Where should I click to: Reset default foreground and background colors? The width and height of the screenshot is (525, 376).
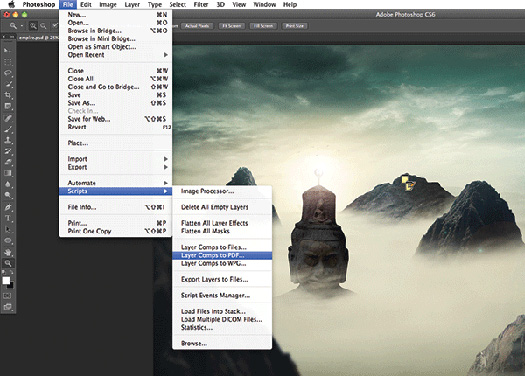click(4, 273)
